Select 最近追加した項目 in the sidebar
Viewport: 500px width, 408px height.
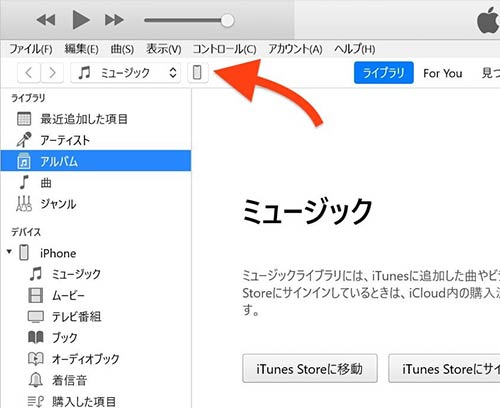[x=96, y=119]
